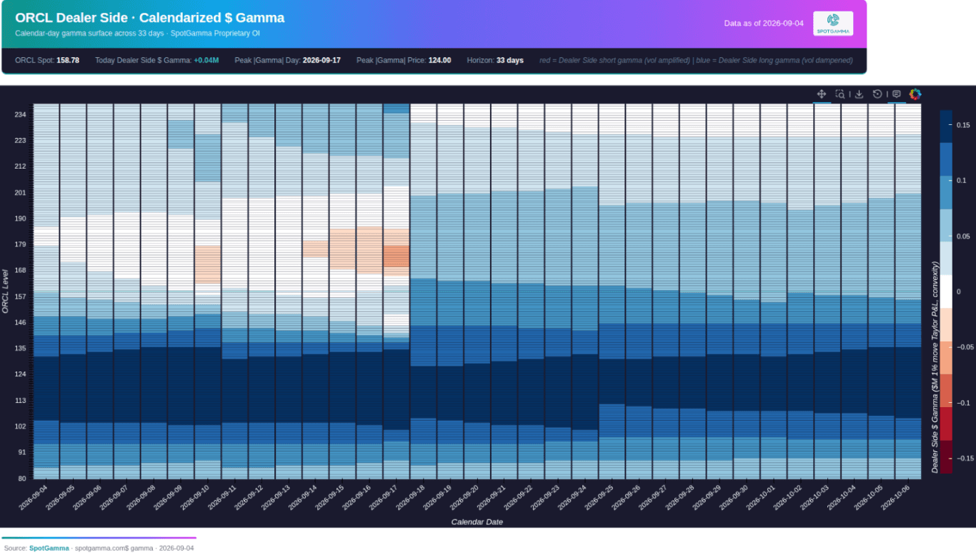The height and width of the screenshot is (560, 976).
Task: Click the x-axis date label 2026-09-18
Action: (411, 496)
